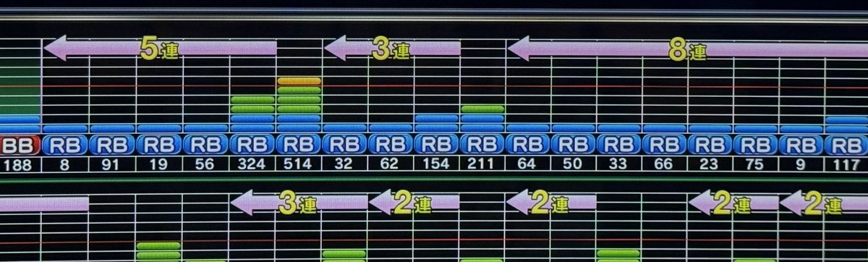Select the RB badge above 66
Screen dimensions: 868x262
pos(665,145)
